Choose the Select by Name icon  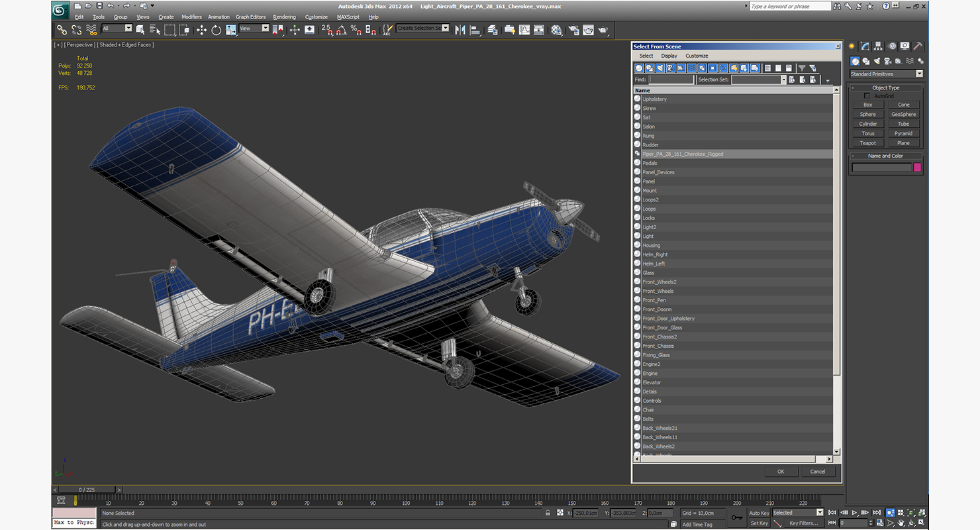coord(155,30)
